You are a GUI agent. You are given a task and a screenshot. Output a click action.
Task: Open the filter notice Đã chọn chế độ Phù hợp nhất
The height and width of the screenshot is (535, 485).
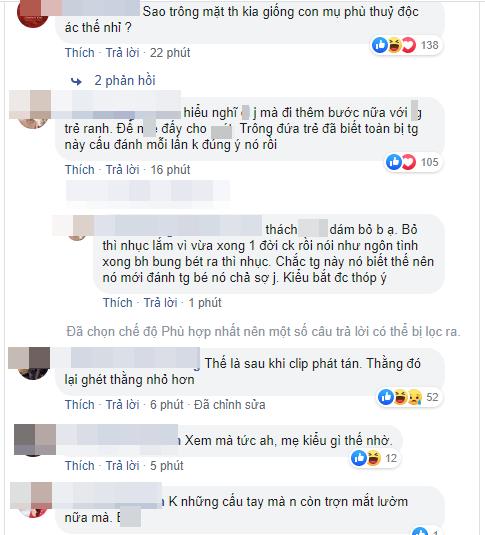(x=263, y=331)
